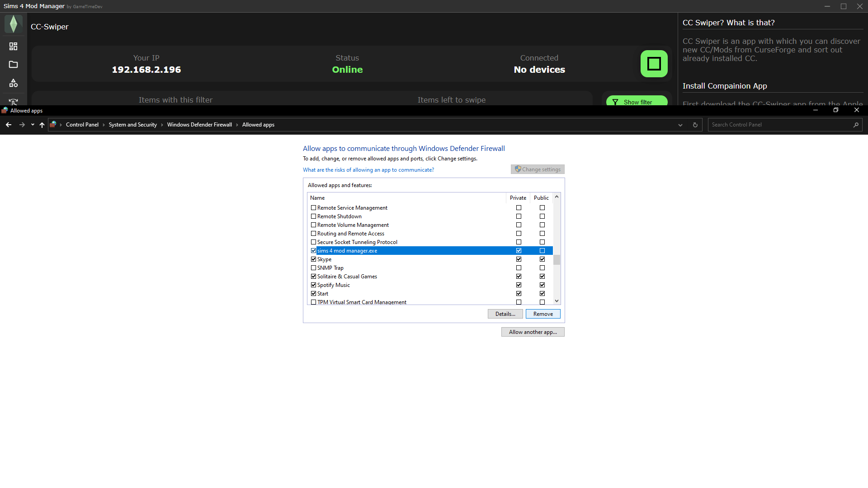Minimize the Sims 4 Mod Manager window
The height and width of the screenshot is (488, 868).
point(827,6)
